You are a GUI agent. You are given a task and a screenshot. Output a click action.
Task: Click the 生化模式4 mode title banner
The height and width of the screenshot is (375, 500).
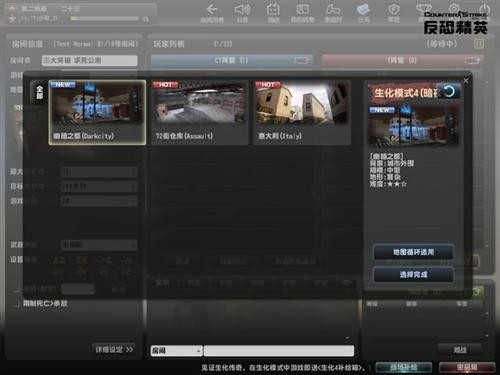[x=405, y=93]
